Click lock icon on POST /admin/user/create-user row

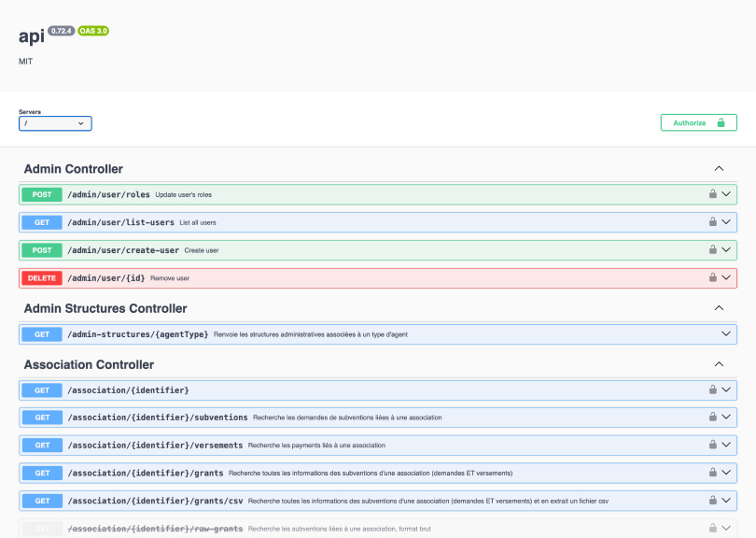[713, 250]
